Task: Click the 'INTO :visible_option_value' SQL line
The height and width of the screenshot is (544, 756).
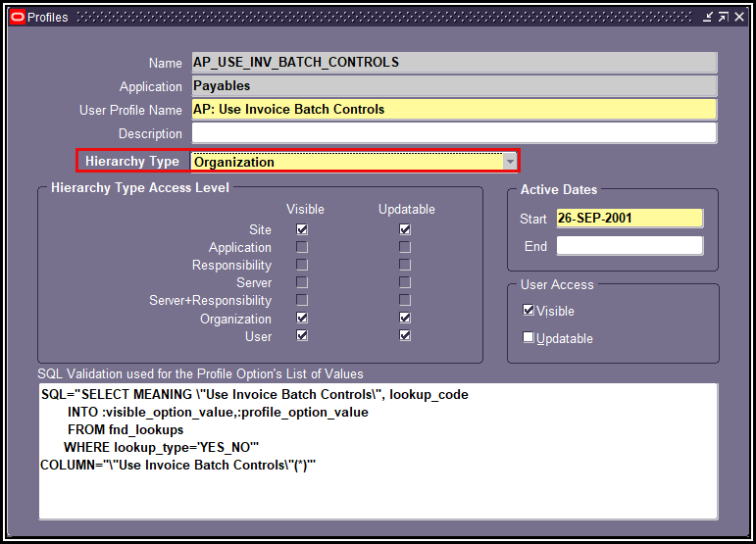Action: (218, 413)
